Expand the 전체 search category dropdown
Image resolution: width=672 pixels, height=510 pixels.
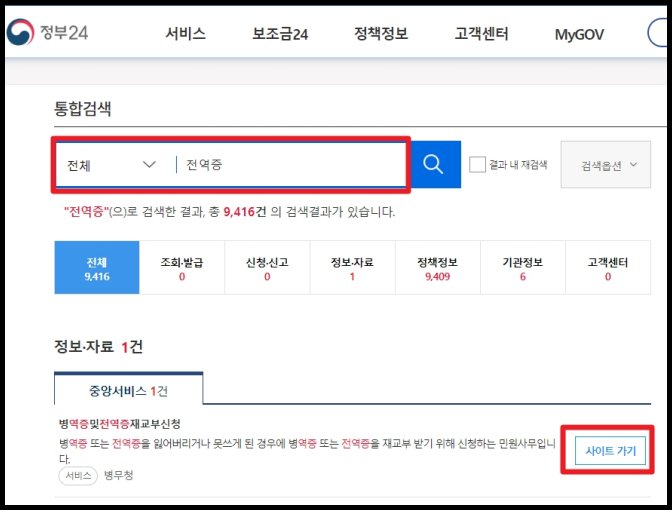(x=112, y=165)
